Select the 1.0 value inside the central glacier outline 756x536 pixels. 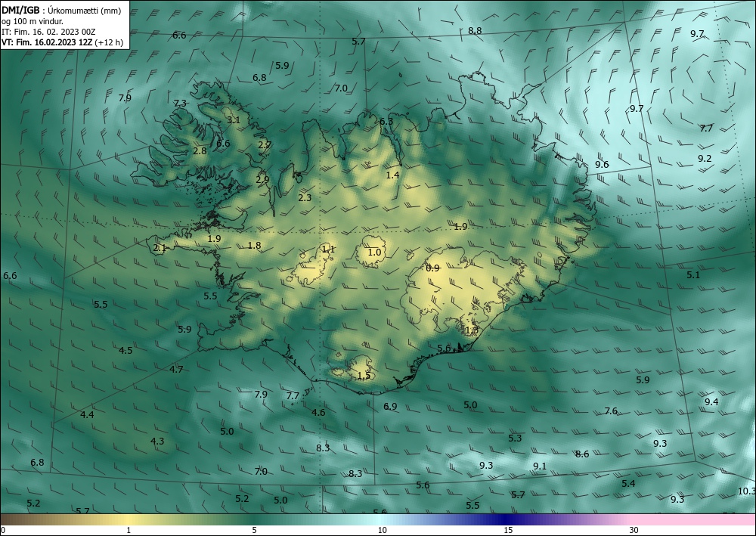click(x=375, y=252)
